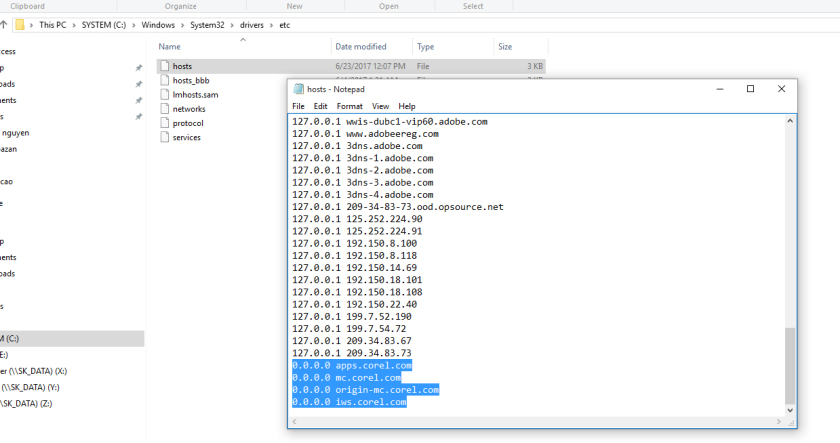Click the networks file icon
Screen dimensions: 840x443
pos(165,108)
